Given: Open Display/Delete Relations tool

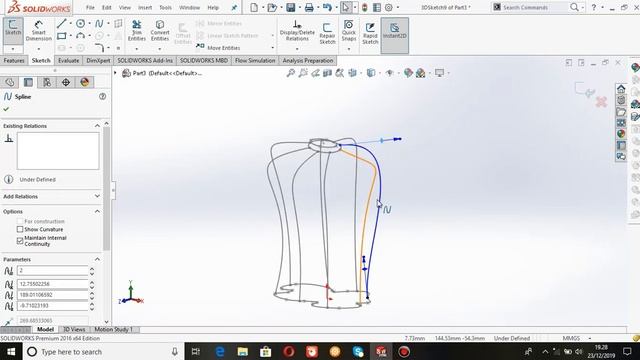Looking at the screenshot, I should [x=297, y=31].
